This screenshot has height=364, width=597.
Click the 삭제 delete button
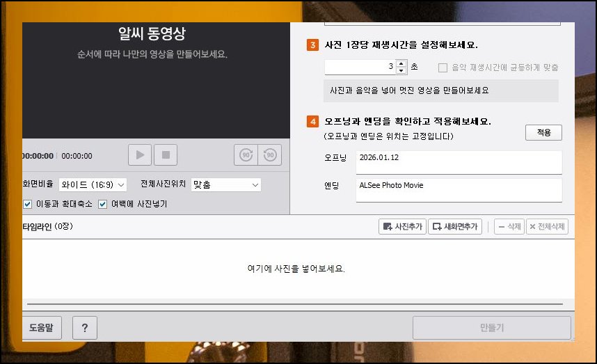(x=509, y=227)
